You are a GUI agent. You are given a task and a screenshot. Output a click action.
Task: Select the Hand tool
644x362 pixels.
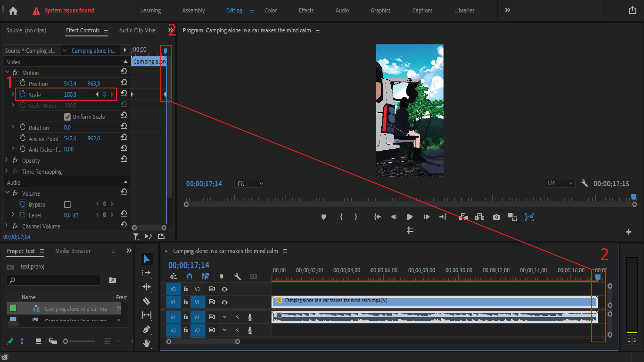tap(147, 343)
